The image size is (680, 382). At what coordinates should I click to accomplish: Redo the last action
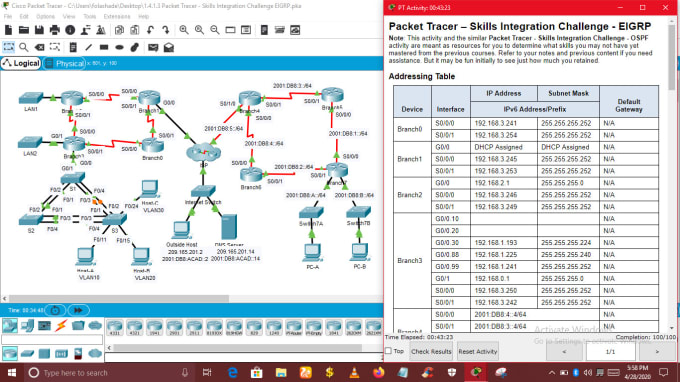pyautogui.click(x=166, y=30)
